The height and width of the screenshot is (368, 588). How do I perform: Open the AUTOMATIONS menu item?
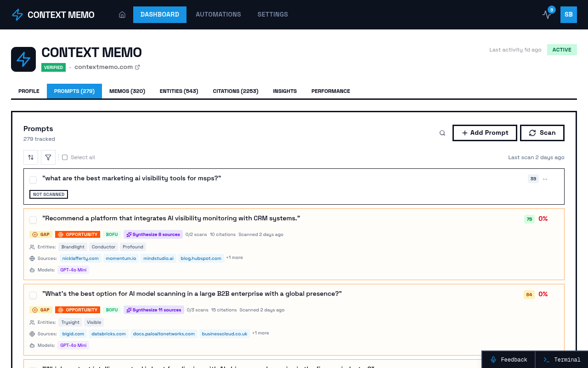218,14
